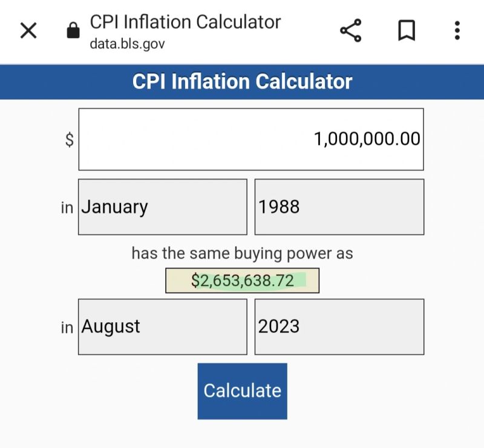The width and height of the screenshot is (484, 448).
Task: Tap the "in" label beside January
Action: 67,207
